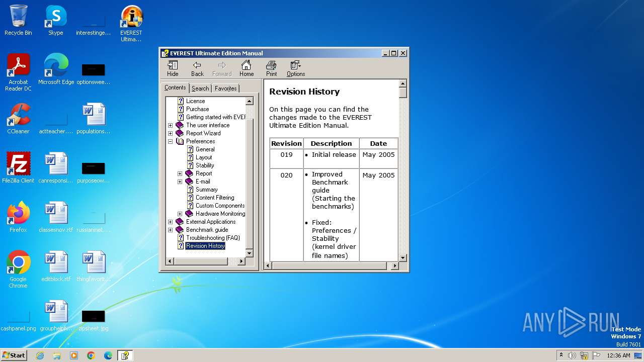
Task: Open Firefox desktop shortcut
Action: pyautogui.click(x=18, y=217)
